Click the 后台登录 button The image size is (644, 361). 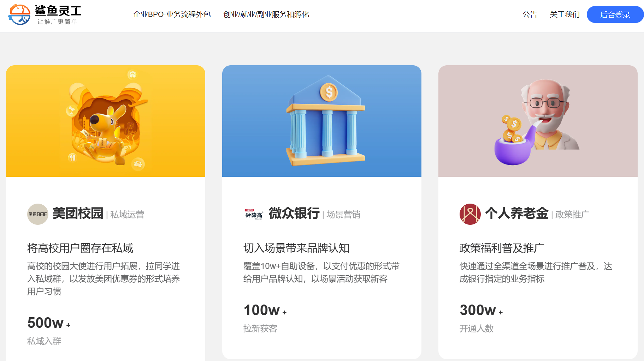[x=615, y=14]
